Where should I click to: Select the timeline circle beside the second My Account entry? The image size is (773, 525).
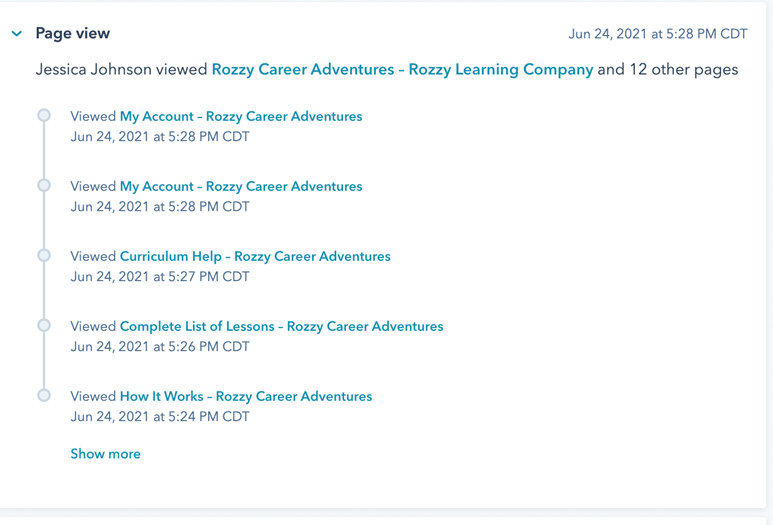[x=44, y=185]
